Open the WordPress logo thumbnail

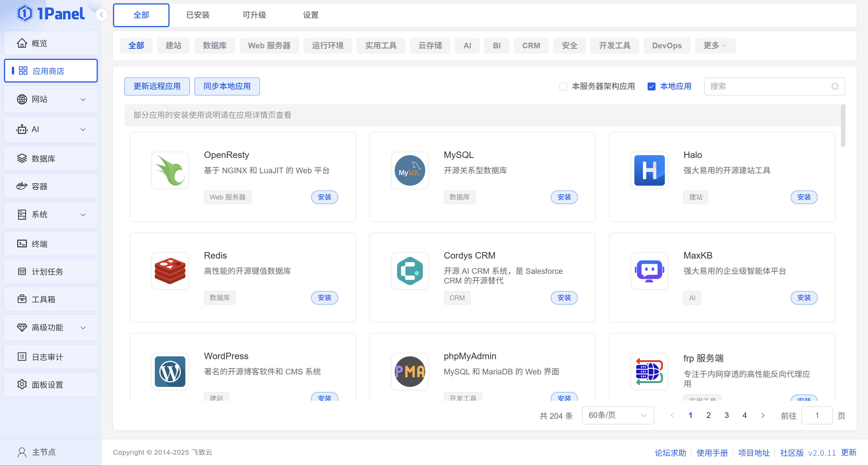click(x=170, y=371)
